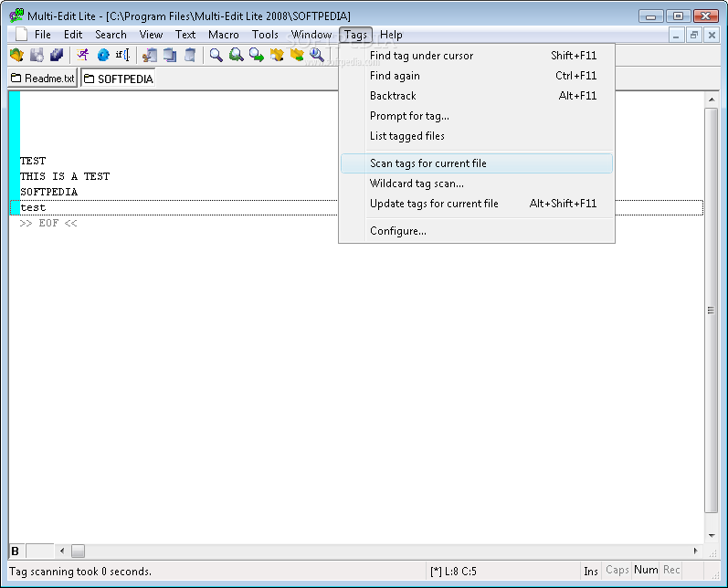Choose List tagged files
The image size is (728, 588).
[x=477, y=136]
